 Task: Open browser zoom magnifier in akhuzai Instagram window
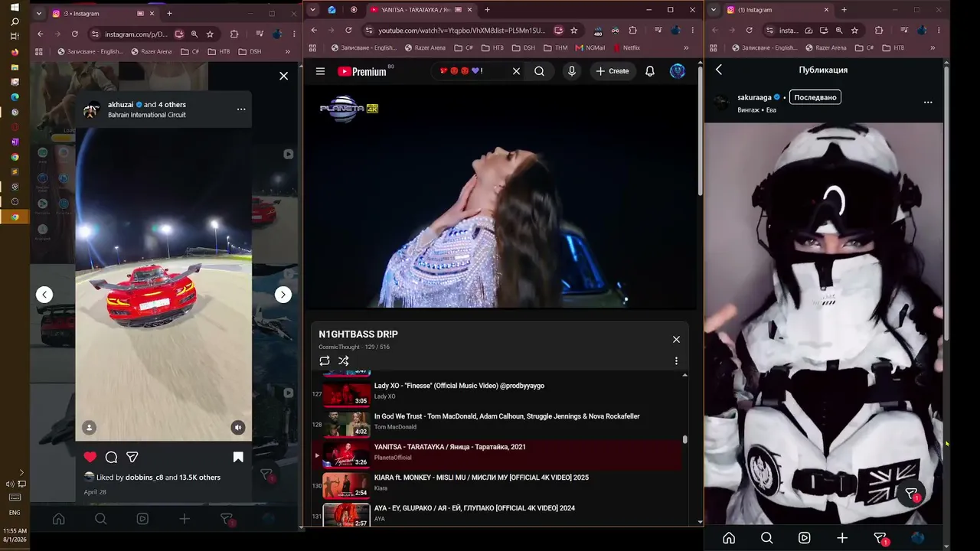pos(194,34)
